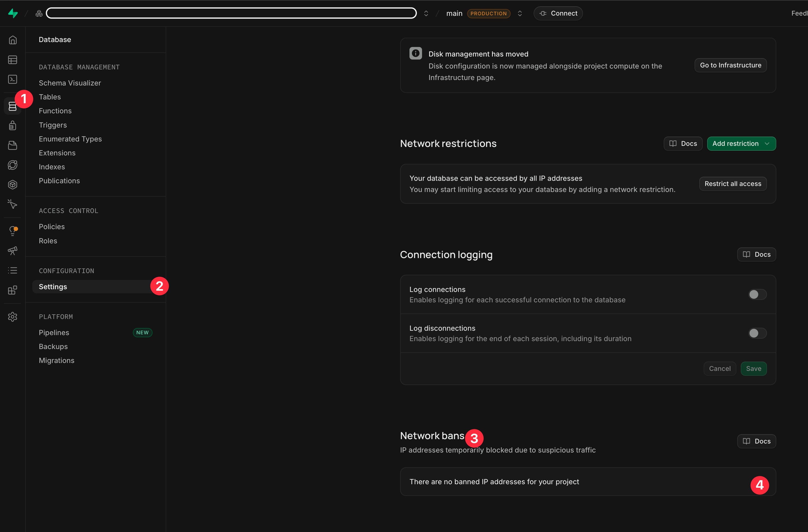
Task: Open the Integrations blocks icon
Action: [x=13, y=290]
